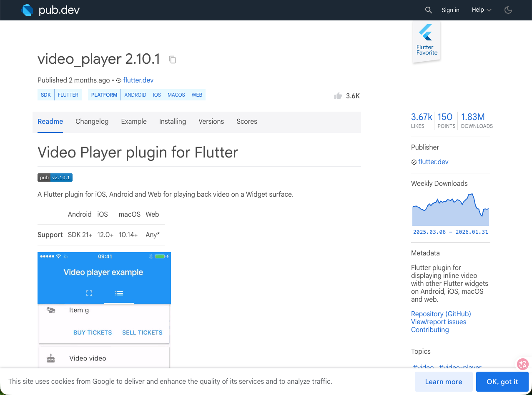Image resolution: width=532 pixels, height=395 pixels.
Task: Click the pub.dev logo in header
Action: tap(50, 10)
